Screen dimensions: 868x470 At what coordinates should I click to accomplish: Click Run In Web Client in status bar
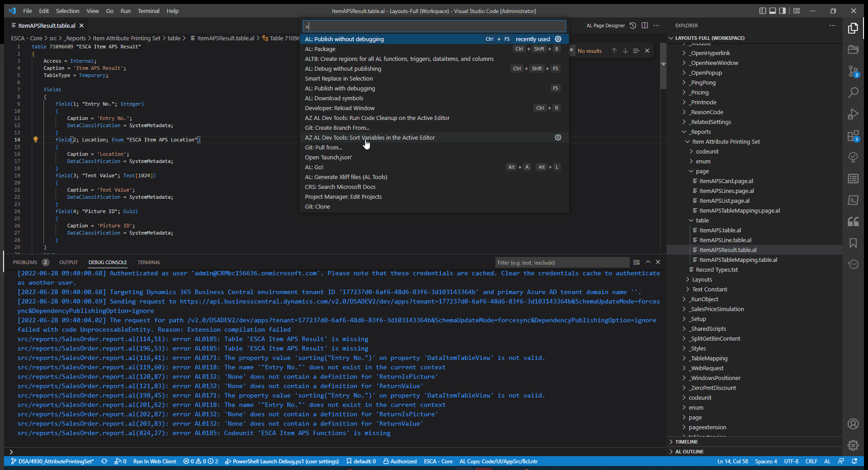(155, 461)
